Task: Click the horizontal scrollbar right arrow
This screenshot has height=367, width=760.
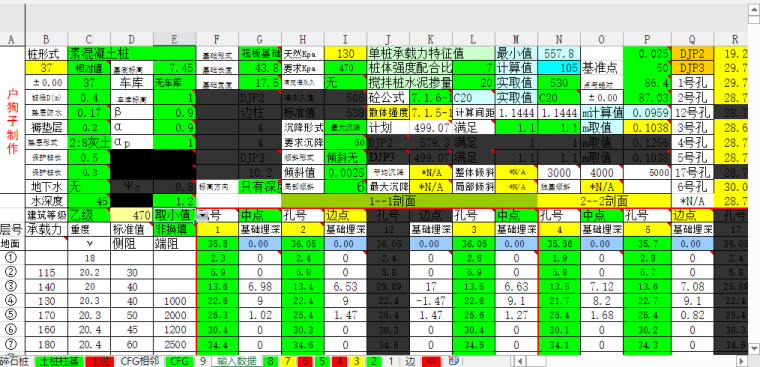Action: pos(742,361)
